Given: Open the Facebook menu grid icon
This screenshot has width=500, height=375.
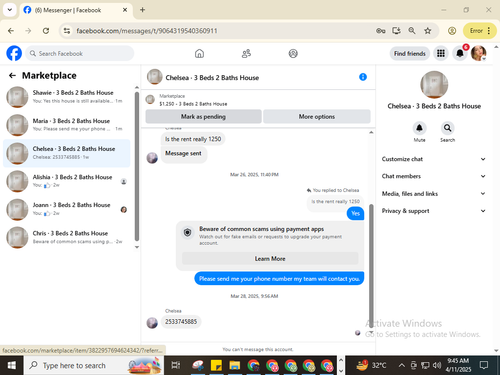Looking at the screenshot, I should 441,53.
